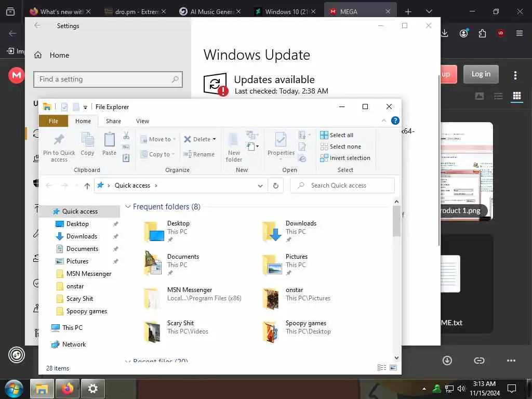Viewport: 532px width, 399px height.
Task: Select Quick access in navigation pane
Action: pyautogui.click(x=79, y=211)
